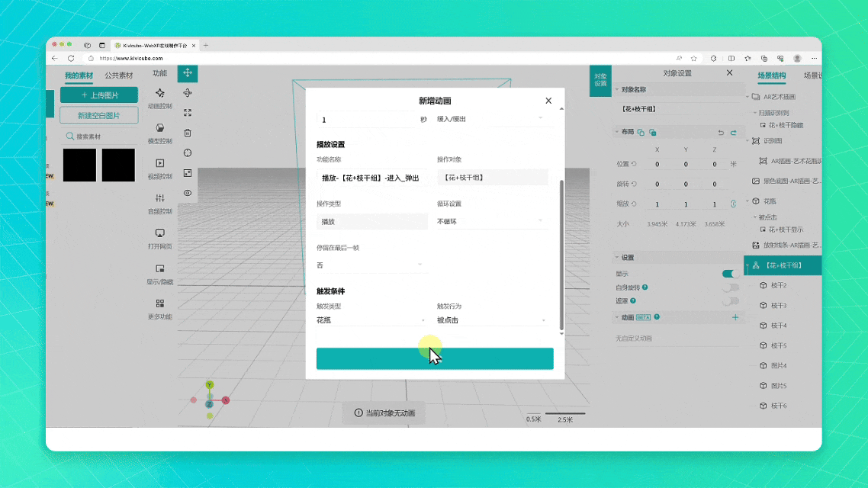868x488 pixels.
Task: Open 音频控制 audio control function
Action: click(x=159, y=203)
